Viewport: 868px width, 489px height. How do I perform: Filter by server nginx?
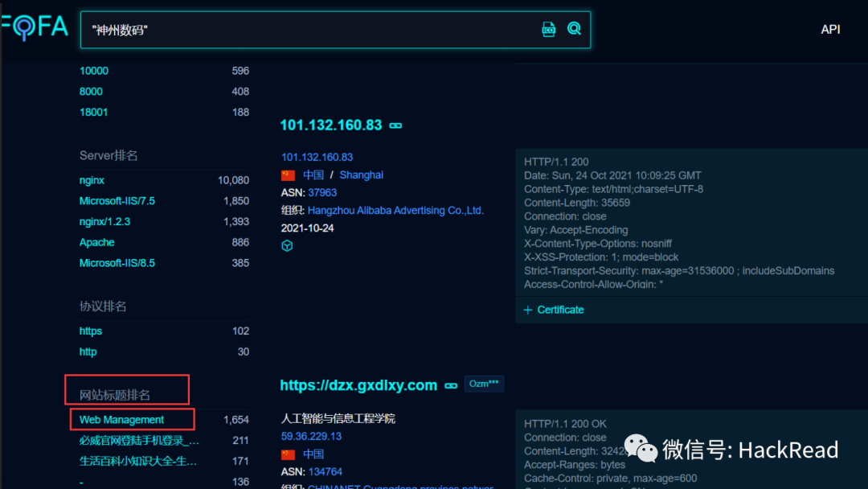pyautogui.click(x=92, y=180)
